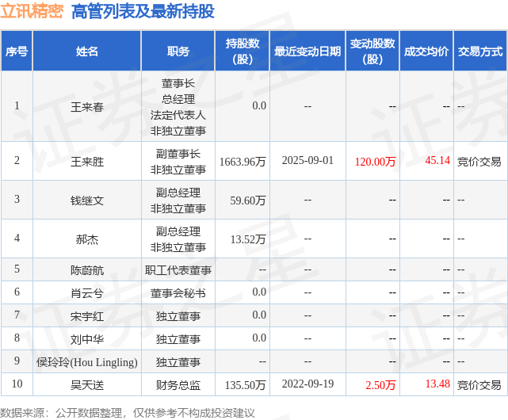This screenshot has height=420, width=508.
Task: Click the name 肖云兮
Action: coord(87,293)
